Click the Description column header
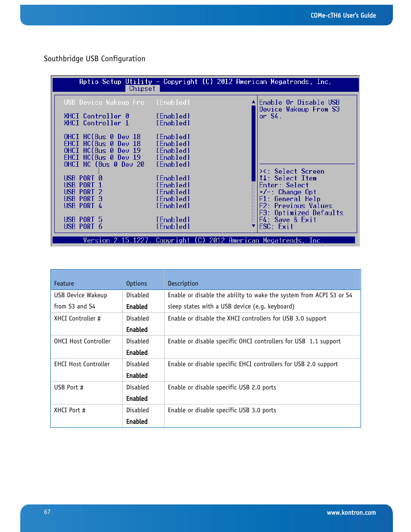This screenshot has height=532, width=411. 183,283
